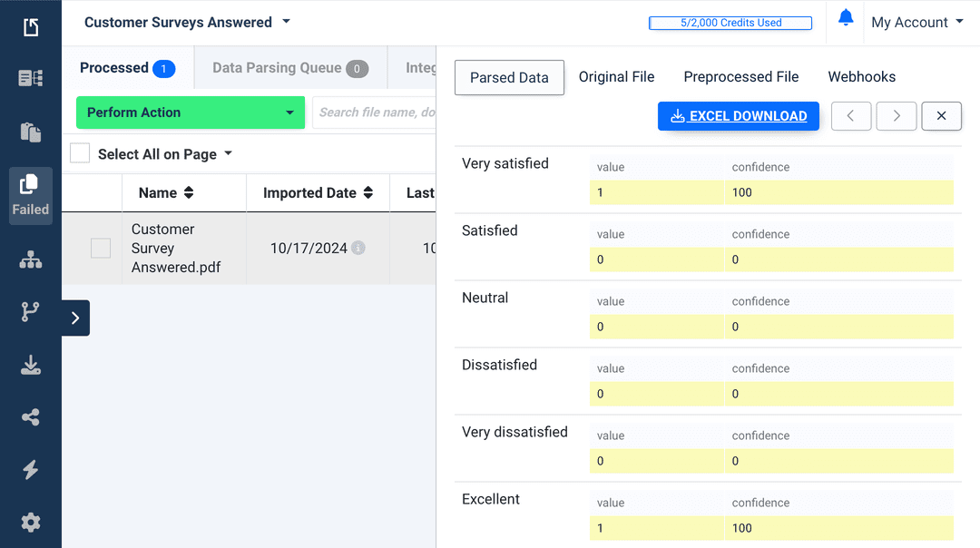Screen dimensions: 980x548
Task: Open the automation lightning icon
Action: coord(30,470)
